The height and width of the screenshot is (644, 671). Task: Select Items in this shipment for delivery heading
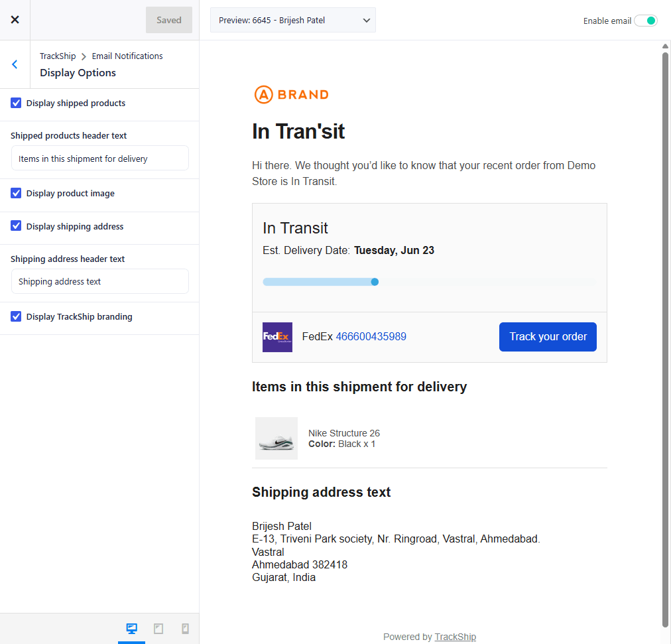pos(359,387)
